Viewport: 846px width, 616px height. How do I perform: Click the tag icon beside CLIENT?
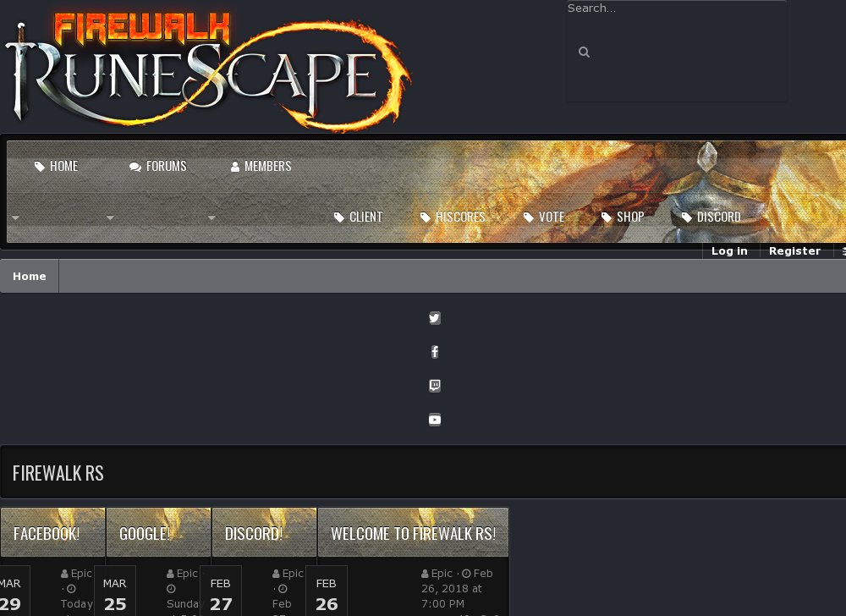[x=339, y=217]
